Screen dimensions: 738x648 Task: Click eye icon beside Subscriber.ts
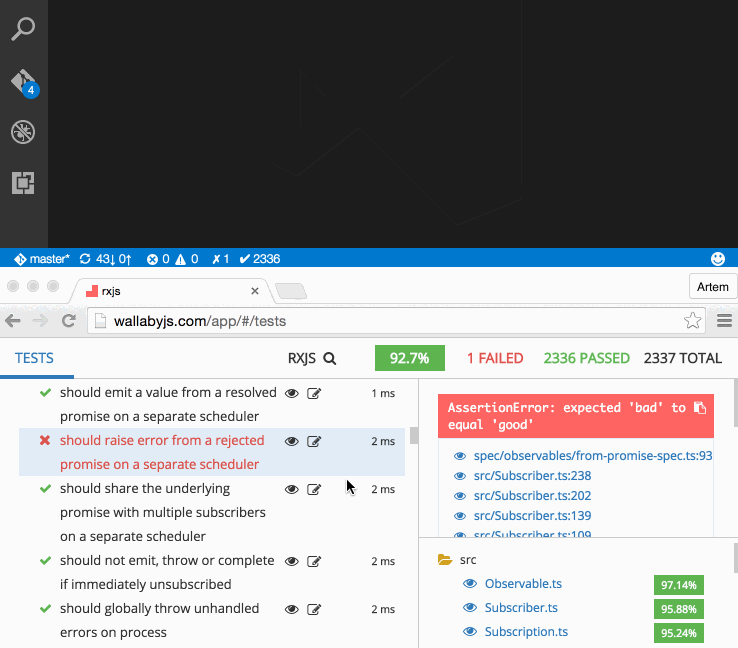click(470, 608)
